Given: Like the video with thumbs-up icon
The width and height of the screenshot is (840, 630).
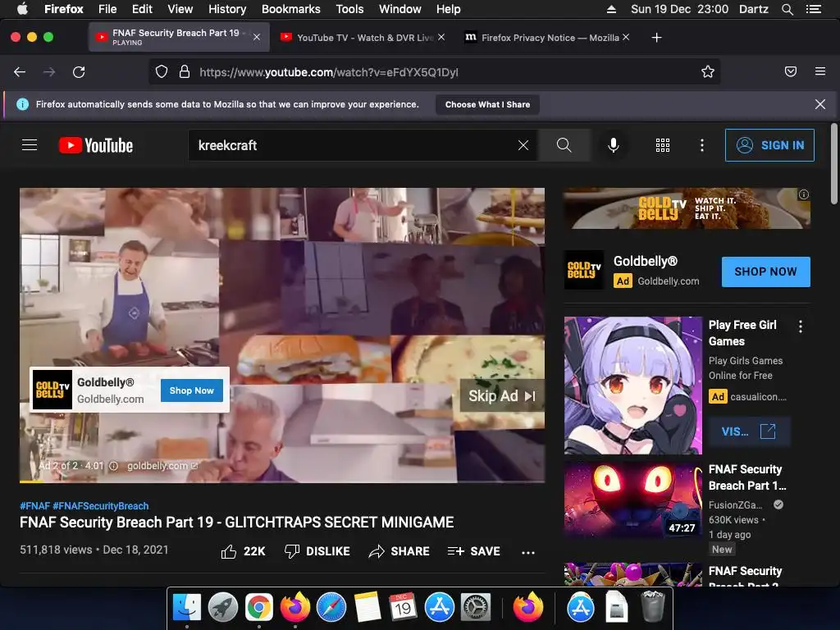Looking at the screenshot, I should (x=229, y=551).
